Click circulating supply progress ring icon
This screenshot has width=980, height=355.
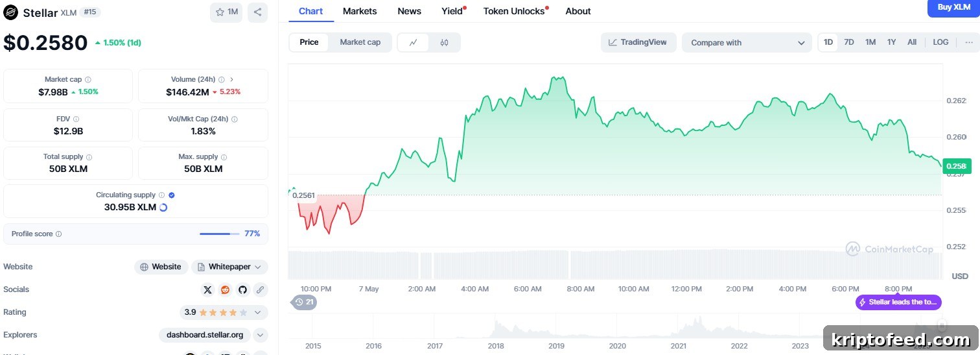pos(163,208)
